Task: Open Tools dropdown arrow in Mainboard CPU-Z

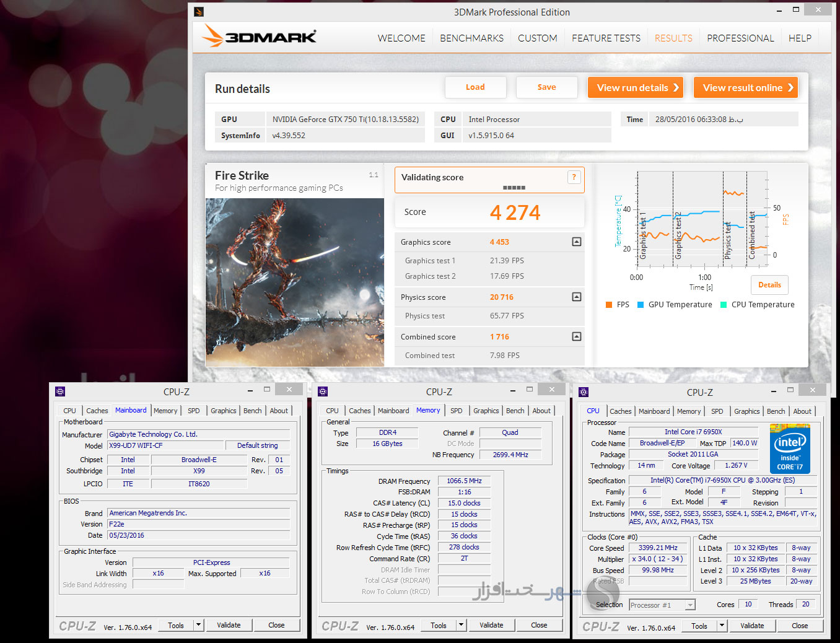Action: pyautogui.click(x=199, y=625)
